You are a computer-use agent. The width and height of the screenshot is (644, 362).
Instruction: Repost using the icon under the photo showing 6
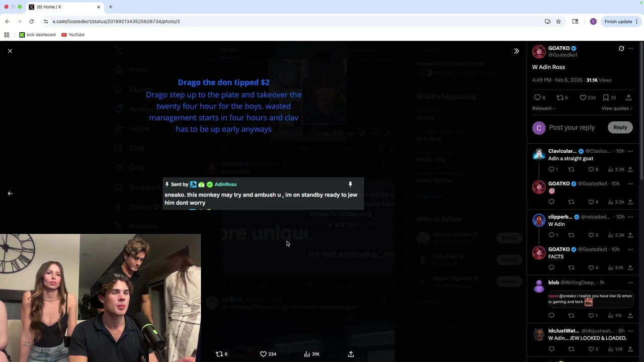(x=221, y=354)
